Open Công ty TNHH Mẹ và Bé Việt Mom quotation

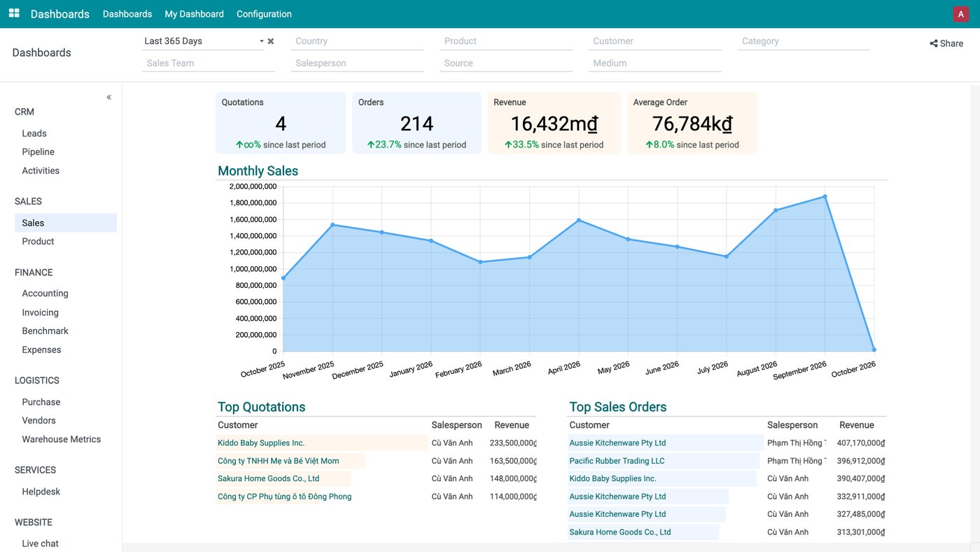click(279, 461)
